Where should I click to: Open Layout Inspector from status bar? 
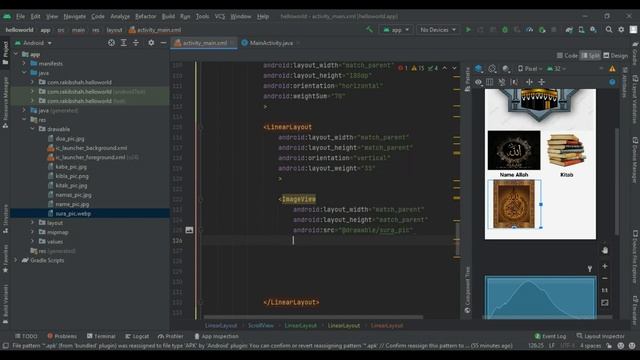(x=600, y=336)
